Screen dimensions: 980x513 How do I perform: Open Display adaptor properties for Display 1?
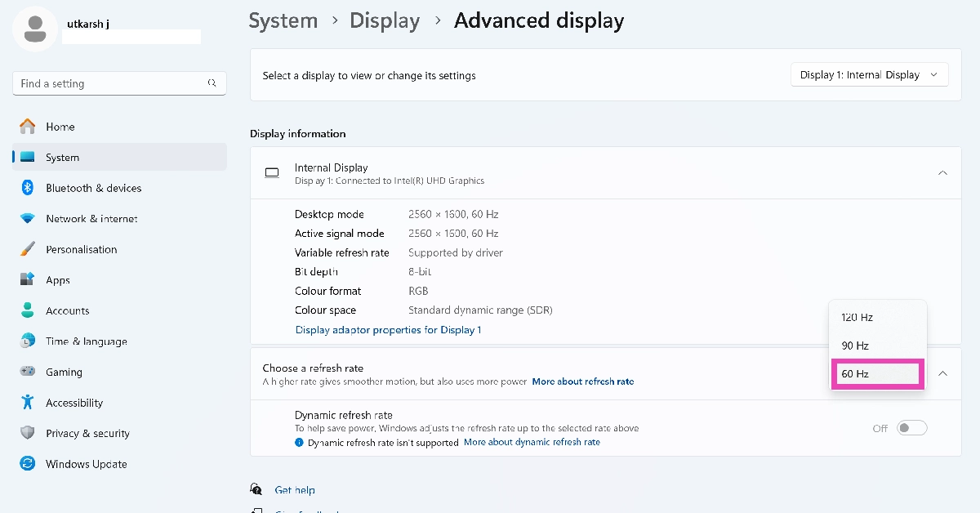388,330
